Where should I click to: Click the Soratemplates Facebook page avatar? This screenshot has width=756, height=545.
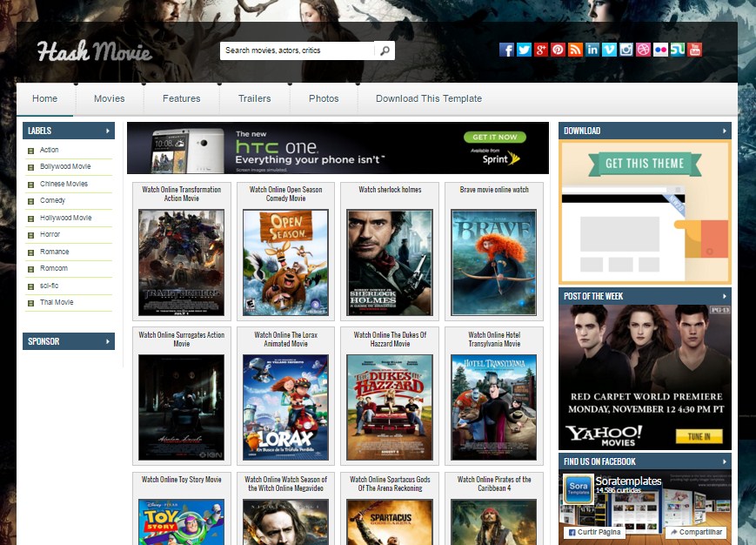[x=578, y=488]
